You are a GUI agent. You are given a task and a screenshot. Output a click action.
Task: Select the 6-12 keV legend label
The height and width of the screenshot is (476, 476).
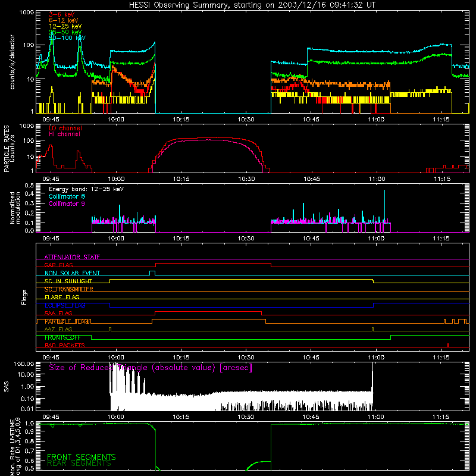click(x=63, y=20)
